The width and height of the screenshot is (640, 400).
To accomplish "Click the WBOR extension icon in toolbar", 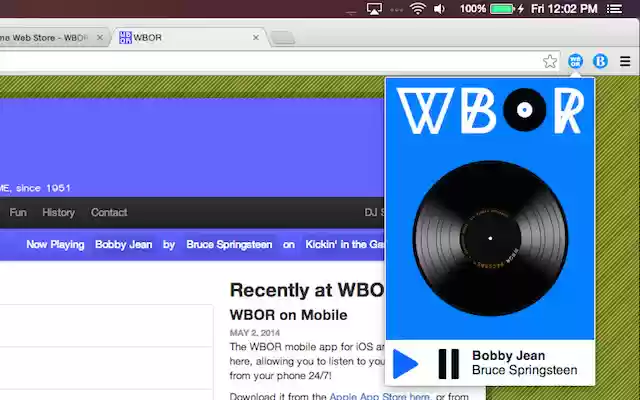I will click(575, 61).
